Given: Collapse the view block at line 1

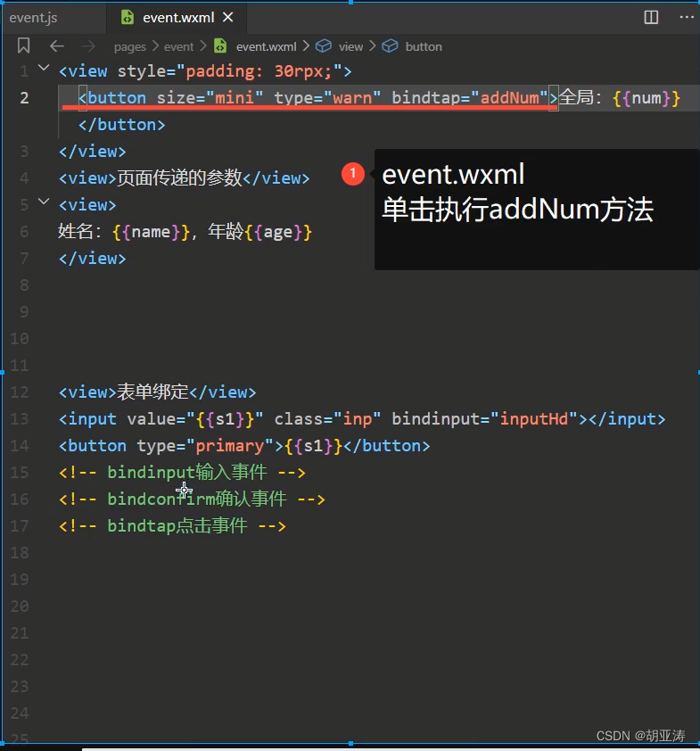Looking at the screenshot, I should [44, 68].
